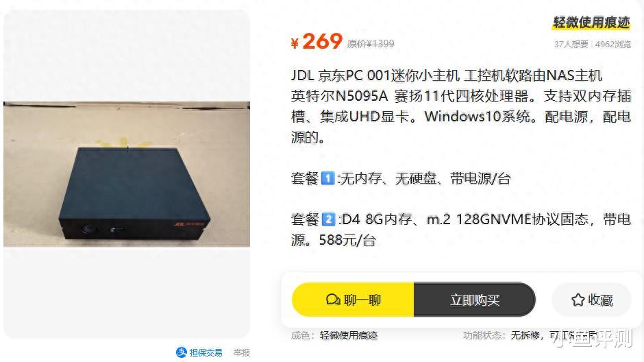Open the 担保交易 link

pyautogui.click(x=206, y=352)
